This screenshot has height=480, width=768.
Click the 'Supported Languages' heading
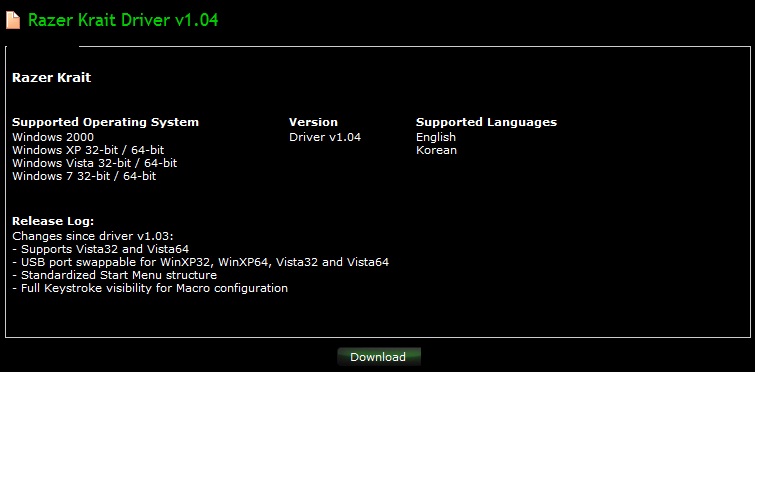pyautogui.click(x=486, y=122)
